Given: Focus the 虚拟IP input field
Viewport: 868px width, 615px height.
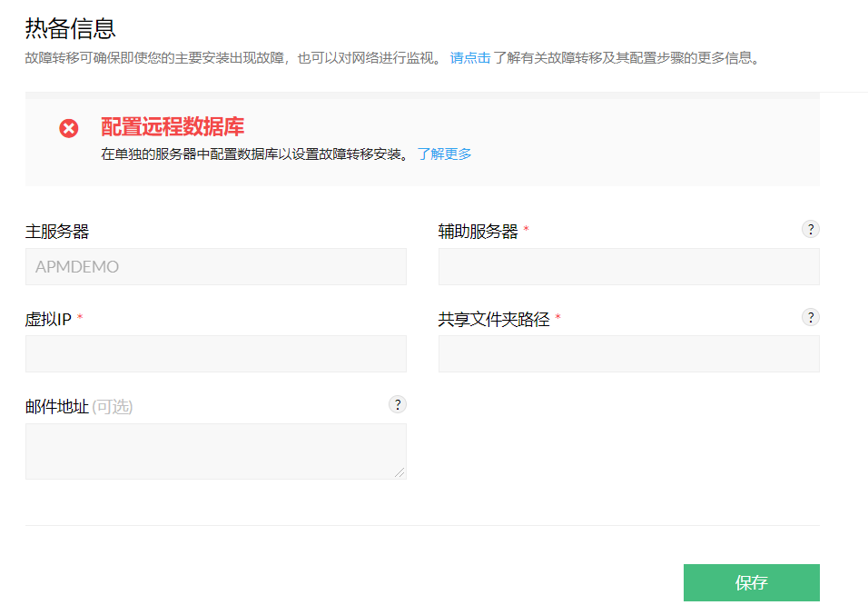Looking at the screenshot, I should pos(215,354).
